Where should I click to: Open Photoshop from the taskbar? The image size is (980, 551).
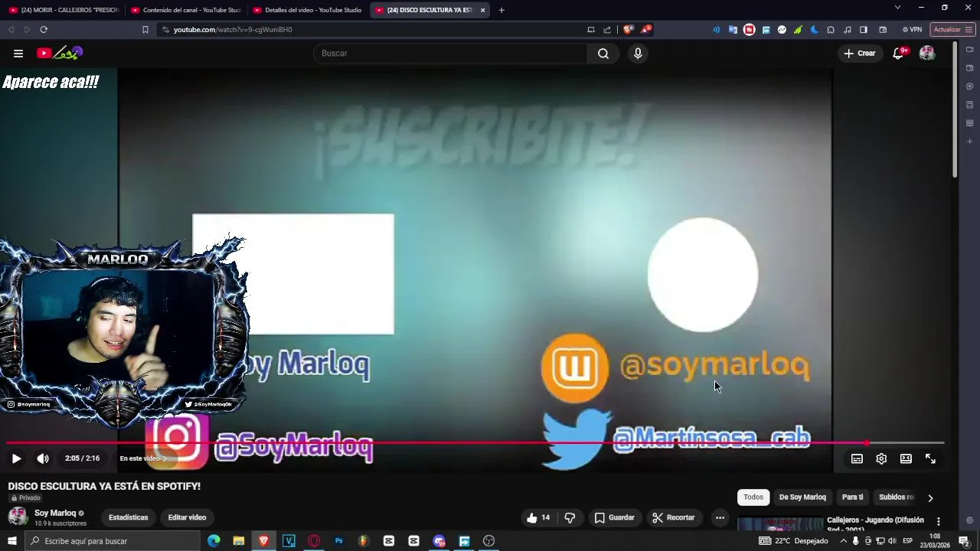click(x=338, y=541)
